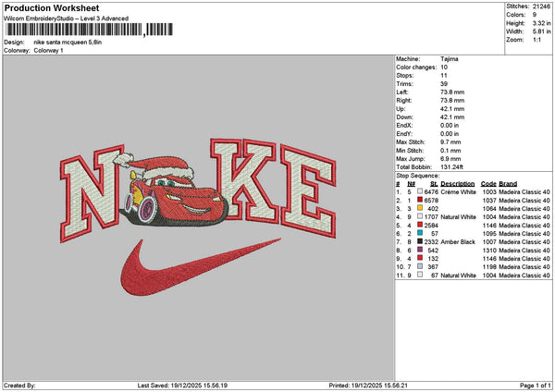
Task: Select the Height value 3.32 in
Action: point(541,23)
